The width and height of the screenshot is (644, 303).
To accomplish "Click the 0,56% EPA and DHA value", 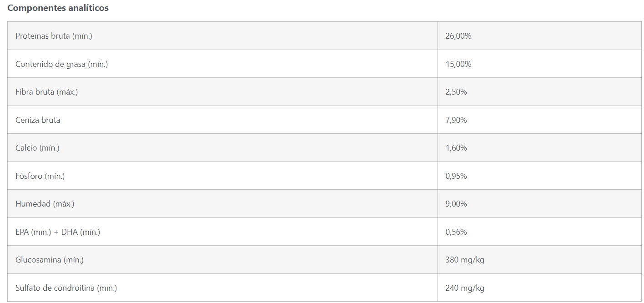I will pos(456,232).
